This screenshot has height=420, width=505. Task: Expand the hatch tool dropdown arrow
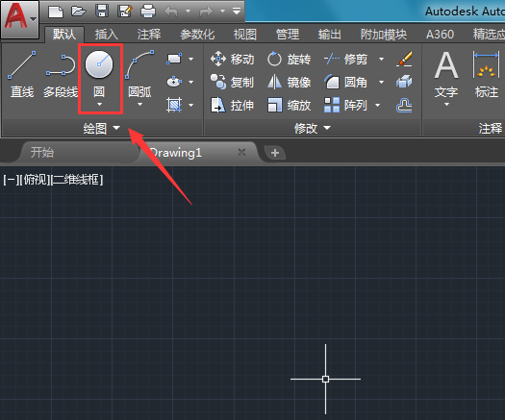pyautogui.click(x=191, y=106)
